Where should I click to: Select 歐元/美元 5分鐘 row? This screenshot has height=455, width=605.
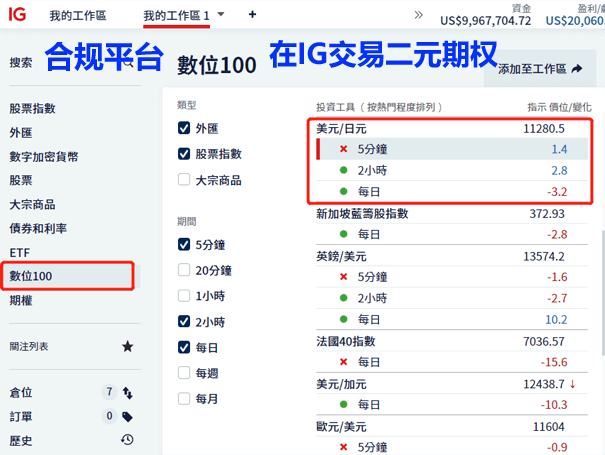(x=452, y=447)
